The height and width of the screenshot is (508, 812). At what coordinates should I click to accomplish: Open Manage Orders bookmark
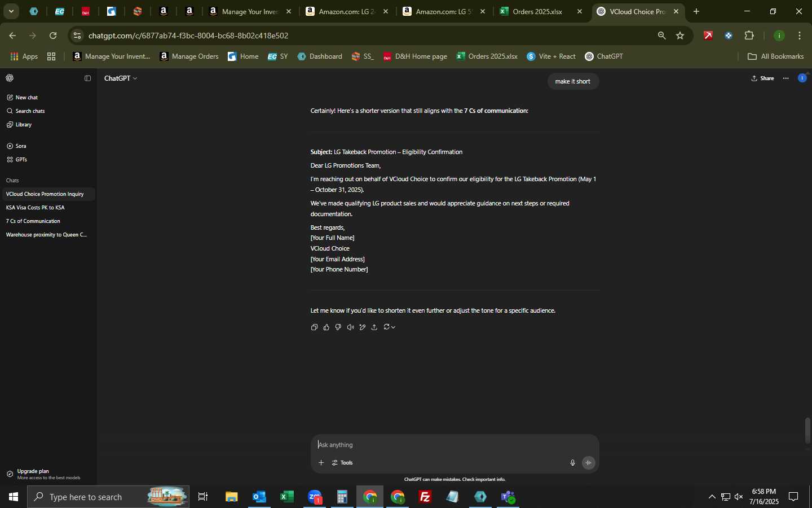tap(189, 56)
